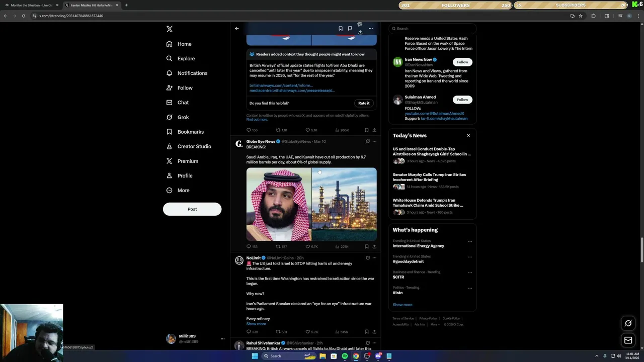
Task: Open #gooddaydetroit trend options
Action: click(470, 257)
